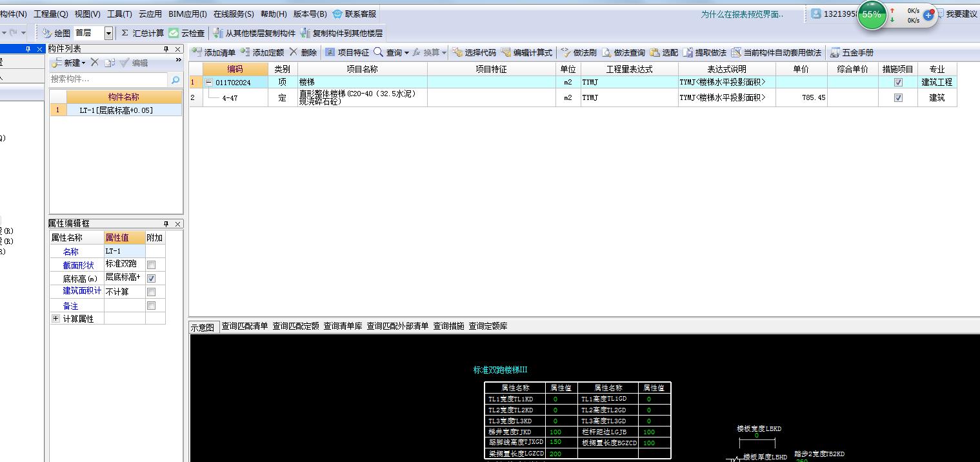Screen dimensions: 980x462
Task: Click 提取做法 extract method
Action: [x=705, y=52]
